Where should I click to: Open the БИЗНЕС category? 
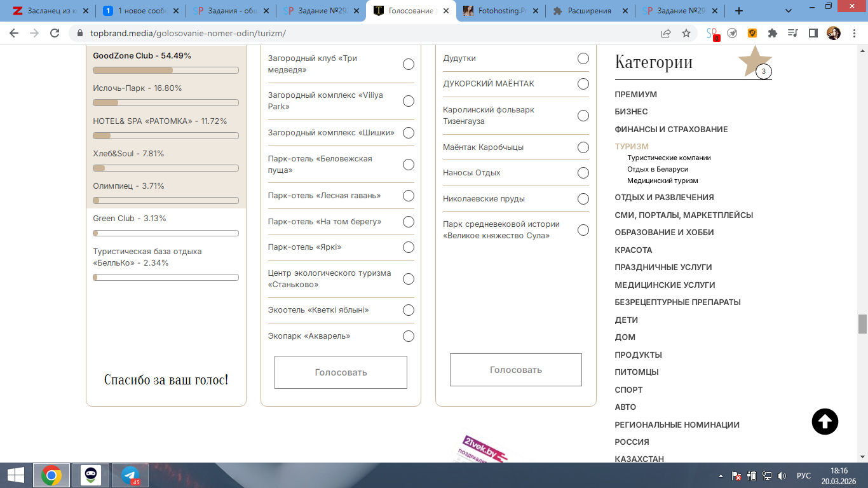coord(631,112)
